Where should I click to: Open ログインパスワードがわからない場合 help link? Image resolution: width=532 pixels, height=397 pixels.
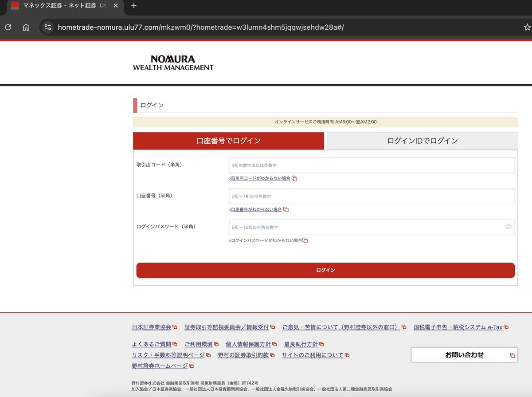pyautogui.click(x=266, y=240)
